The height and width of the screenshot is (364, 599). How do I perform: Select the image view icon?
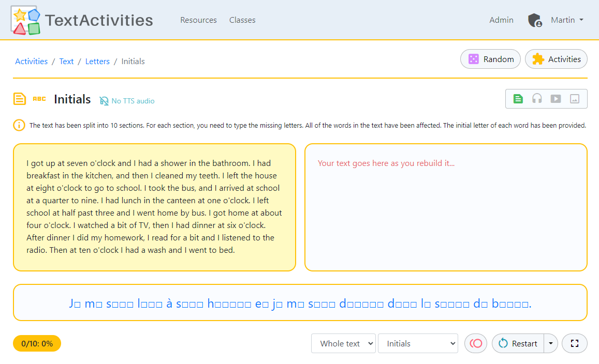[575, 99]
